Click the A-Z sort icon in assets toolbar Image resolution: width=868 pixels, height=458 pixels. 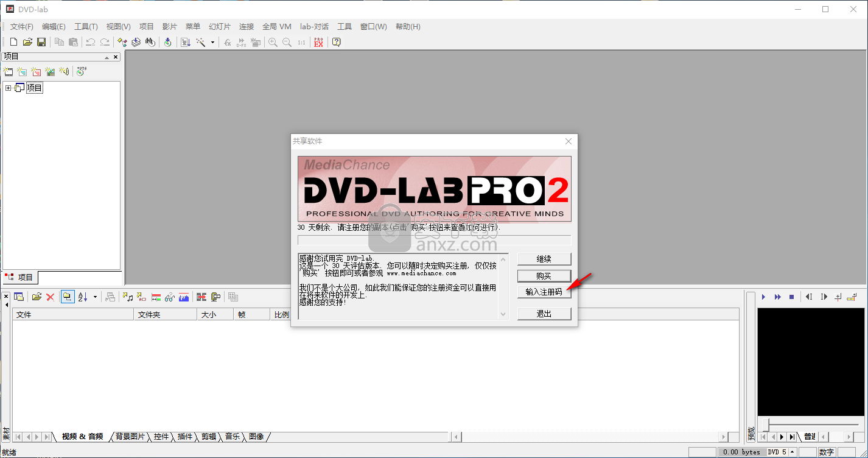tap(83, 297)
